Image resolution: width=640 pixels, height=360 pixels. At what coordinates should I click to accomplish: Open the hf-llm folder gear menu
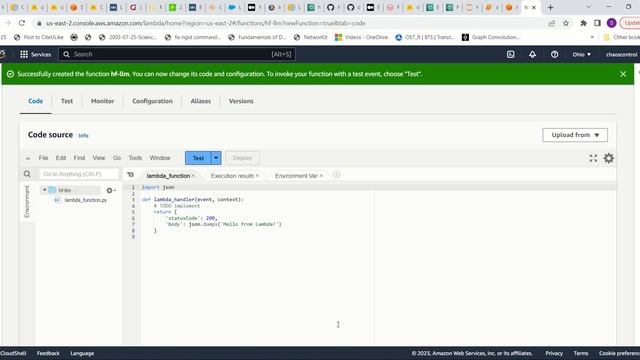110,190
